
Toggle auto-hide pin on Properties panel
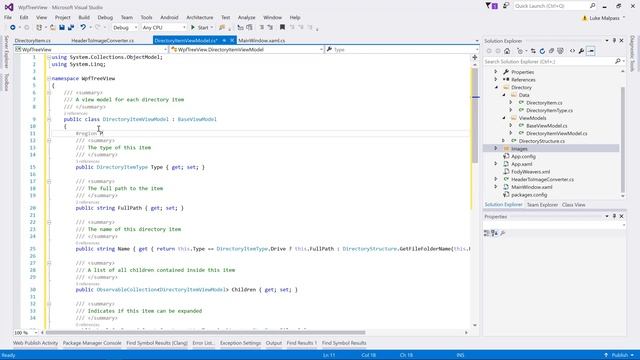click(x=614, y=216)
